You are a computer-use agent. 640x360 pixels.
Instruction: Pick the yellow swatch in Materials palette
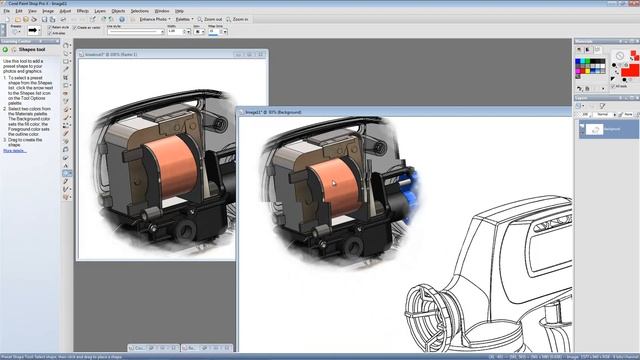click(x=587, y=71)
